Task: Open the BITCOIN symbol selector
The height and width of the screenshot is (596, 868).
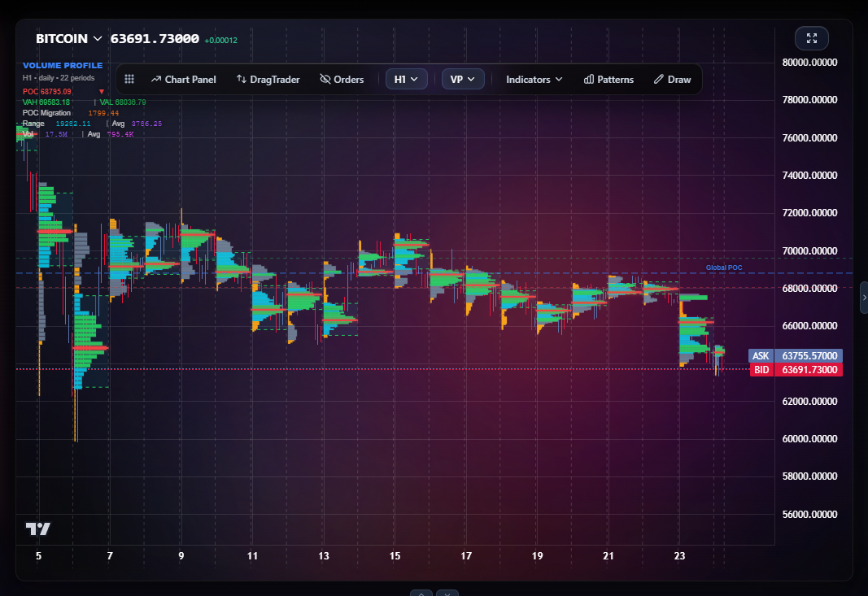Action: click(68, 39)
